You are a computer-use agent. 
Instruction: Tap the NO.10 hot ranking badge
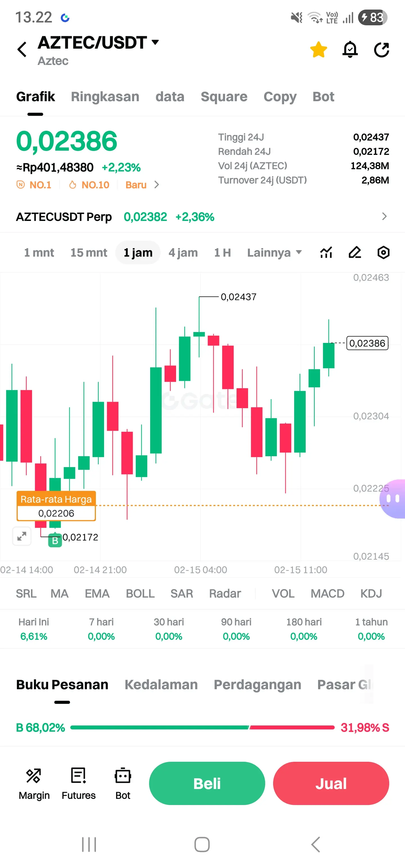89,185
